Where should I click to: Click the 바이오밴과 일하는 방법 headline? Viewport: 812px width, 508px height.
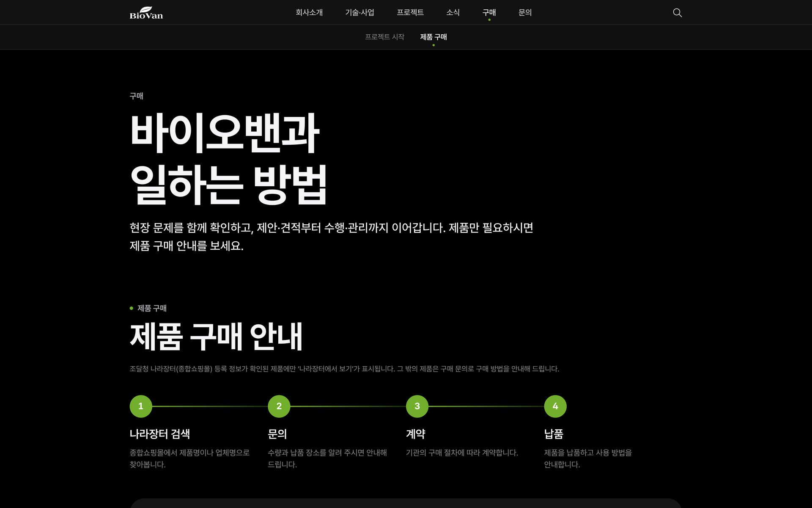pyautogui.click(x=228, y=159)
